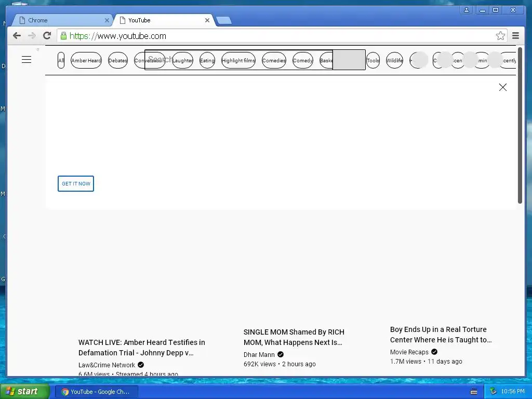Screen dimensions: 532x399
Task: Filter by Amber Heard chip
Action: pyautogui.click(x=86, y=60)
